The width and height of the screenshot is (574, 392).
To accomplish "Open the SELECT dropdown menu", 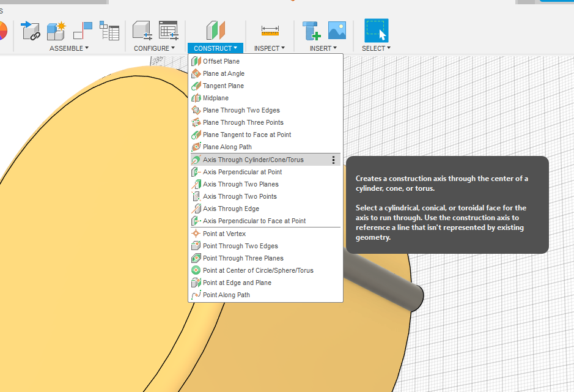I will [x=376, y=48].
